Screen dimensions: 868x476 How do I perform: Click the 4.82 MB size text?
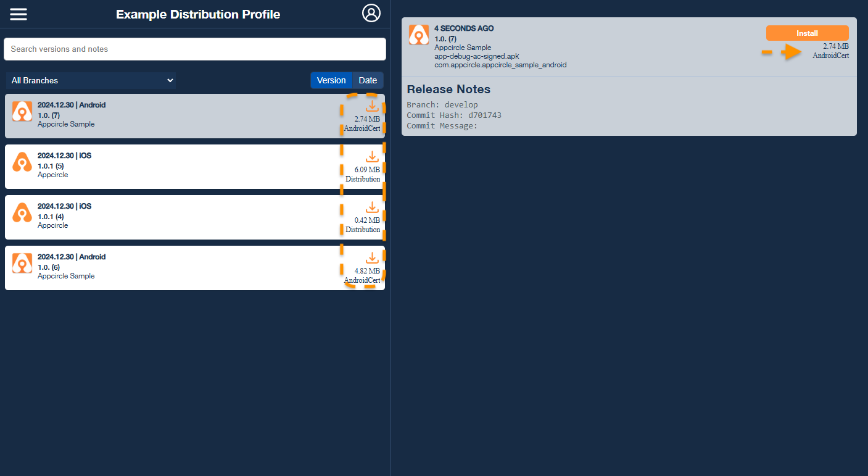coord(367,270)
